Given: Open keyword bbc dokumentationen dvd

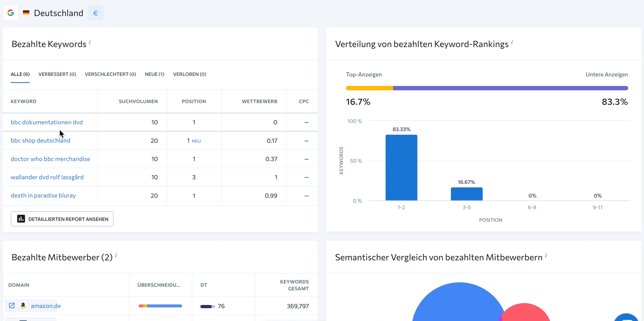Looking at the screenshot, I should tap(47, 122).
